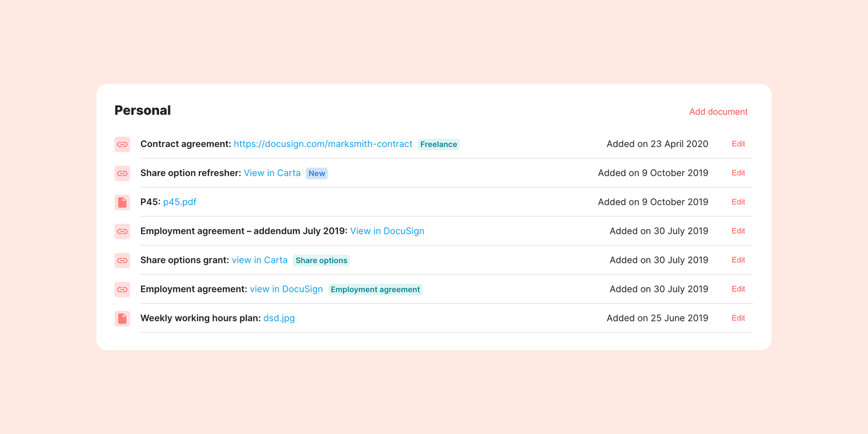Open View in Carta for share option refresher
This screenshot has width=868, height=434.
point(272,173)
